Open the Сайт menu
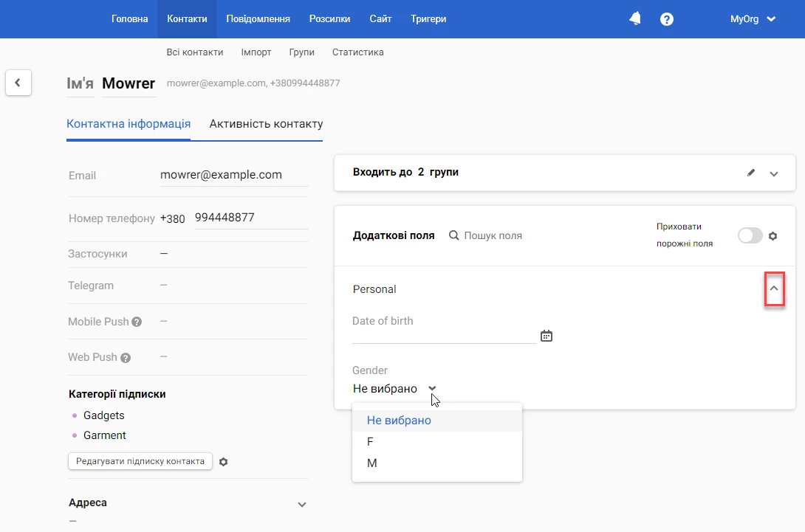This screenshot has width=805, height=532. click(x=380, y=19)
